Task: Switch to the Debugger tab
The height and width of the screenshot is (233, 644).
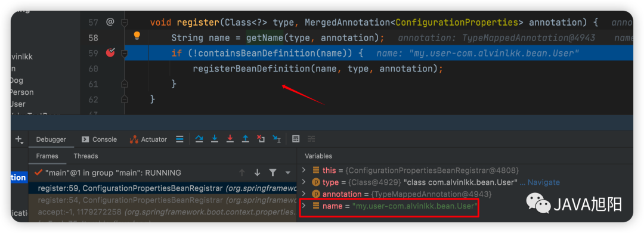Action: 51,139
